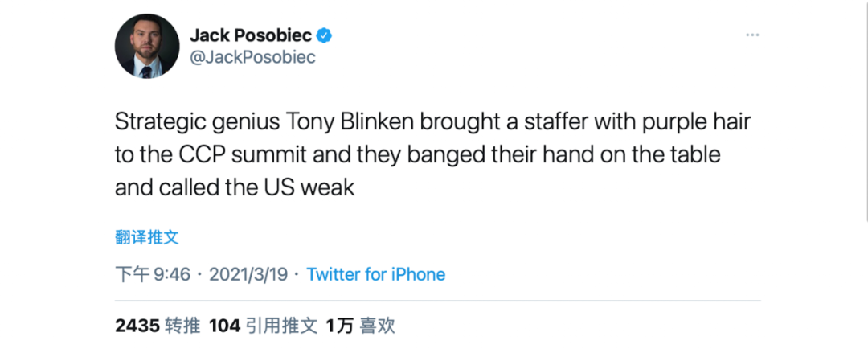Translate the tweet via 翻译推文
This screenshot has height=349, width=868.
coord(146,236)
